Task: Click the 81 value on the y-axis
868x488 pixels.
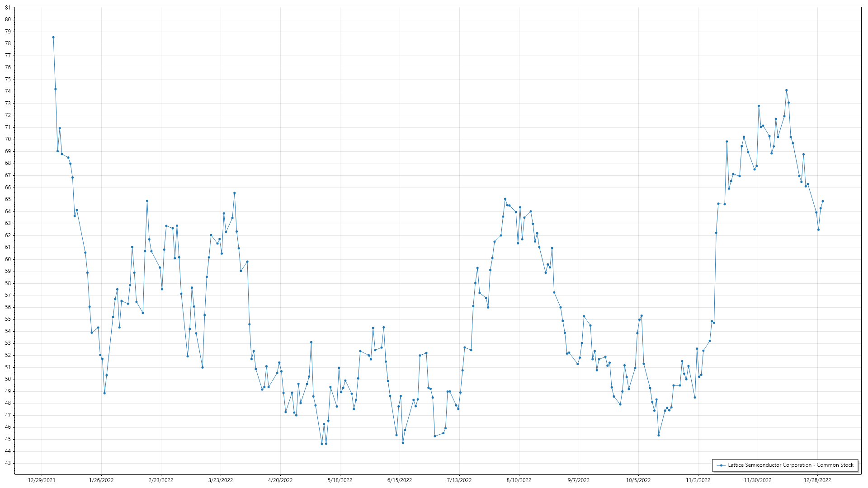Action: click(8, 8)
